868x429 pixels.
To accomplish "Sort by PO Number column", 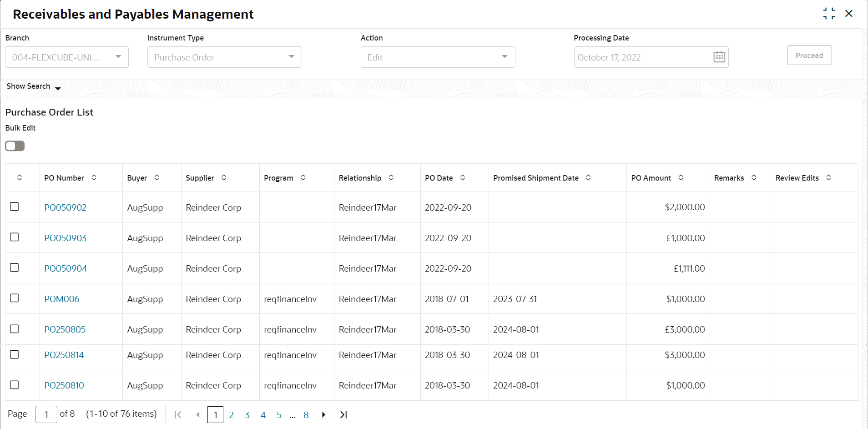I will click(94, 177).
